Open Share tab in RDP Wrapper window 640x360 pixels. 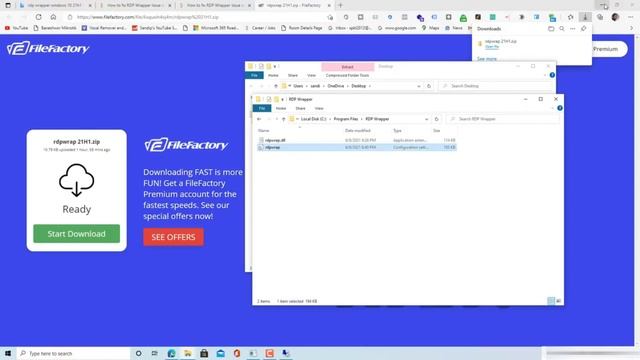pyautogui.click(x=300, y=108)
